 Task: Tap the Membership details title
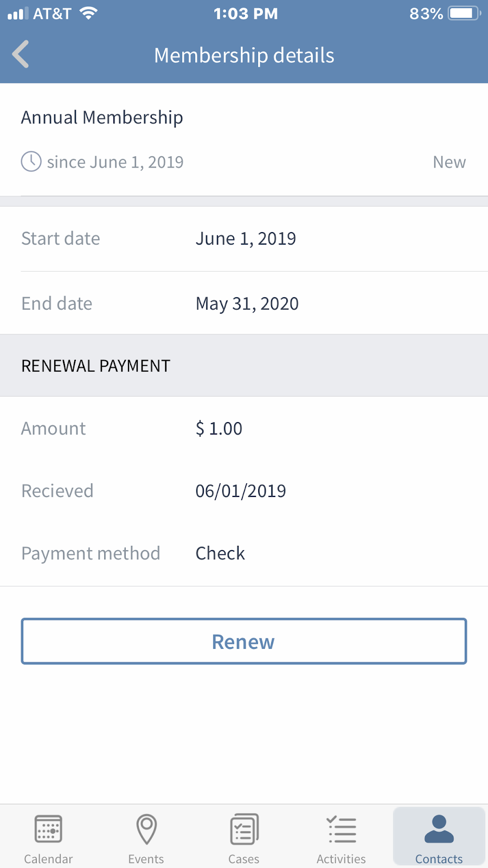click(244, 55)
